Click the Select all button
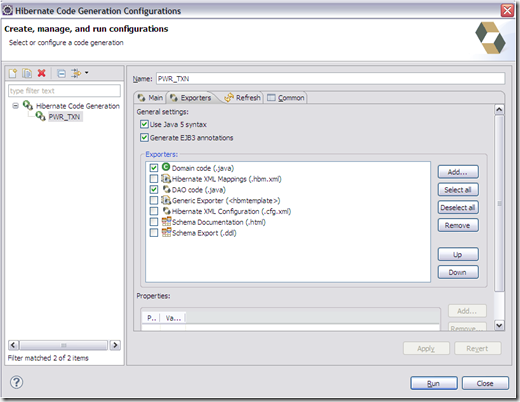520x402 pixels. 458,190
